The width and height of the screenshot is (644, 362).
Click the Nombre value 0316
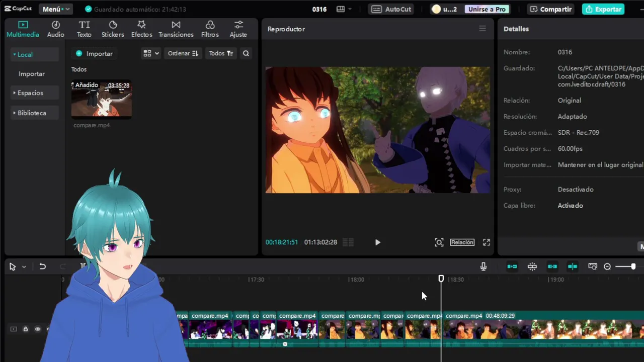565,52
